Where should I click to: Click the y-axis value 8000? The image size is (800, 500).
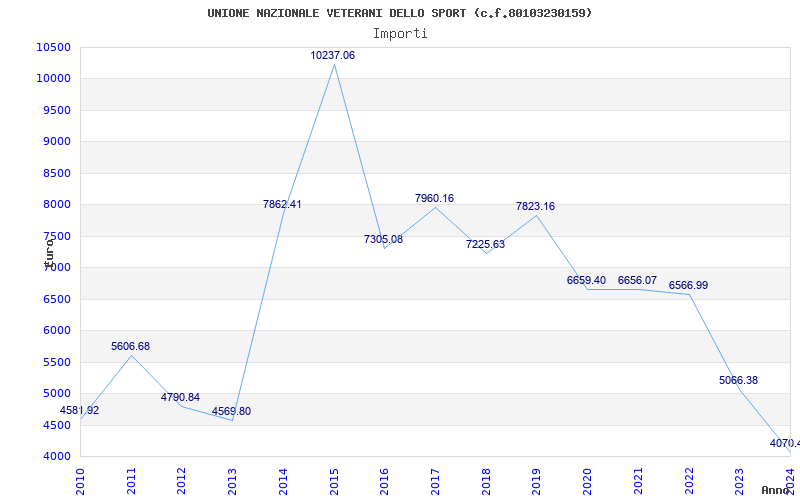point(56,205)
